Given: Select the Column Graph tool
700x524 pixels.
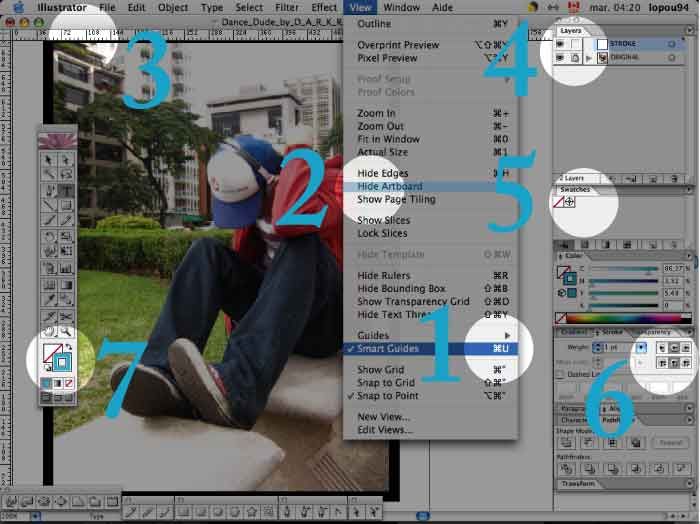Looking at the screenshot, I should coord(66,268).
